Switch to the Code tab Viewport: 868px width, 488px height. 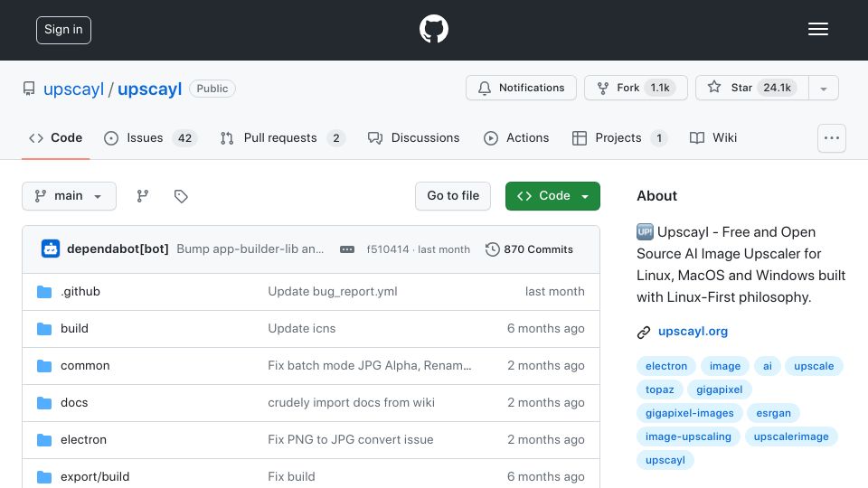[x=55, y=137]
